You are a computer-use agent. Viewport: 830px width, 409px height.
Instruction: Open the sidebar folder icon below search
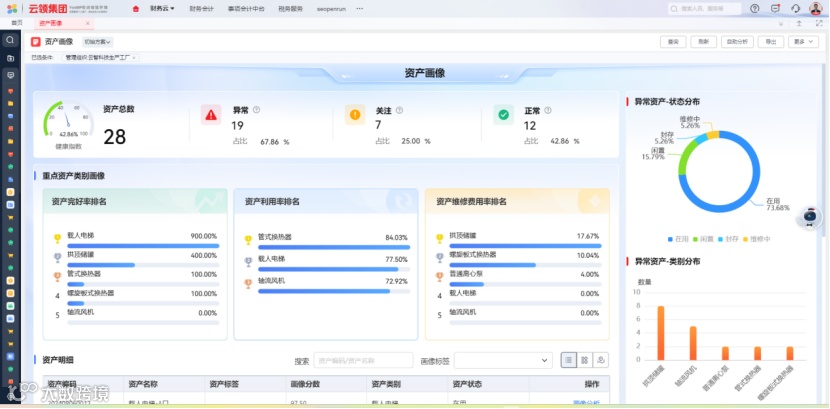[x=10, y=58]
